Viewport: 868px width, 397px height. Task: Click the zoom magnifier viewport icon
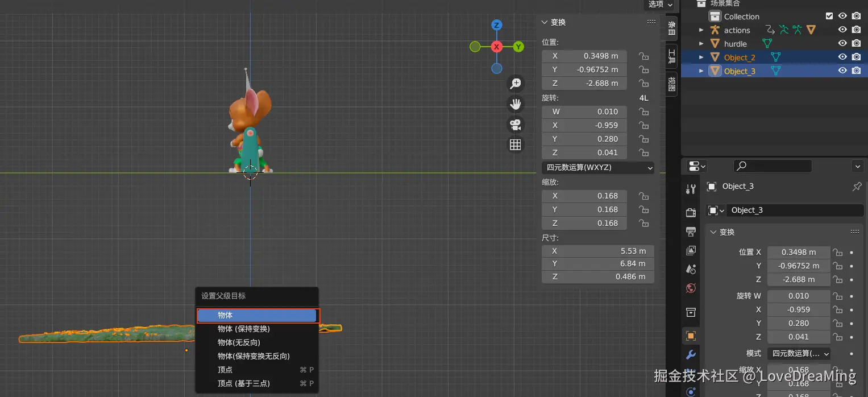(x=516, y=84)
